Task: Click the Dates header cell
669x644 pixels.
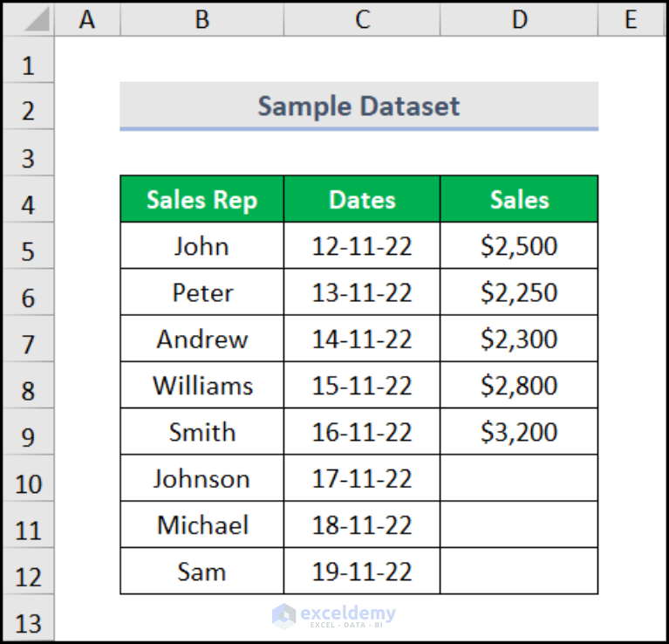Action: [x=362, y=199]
